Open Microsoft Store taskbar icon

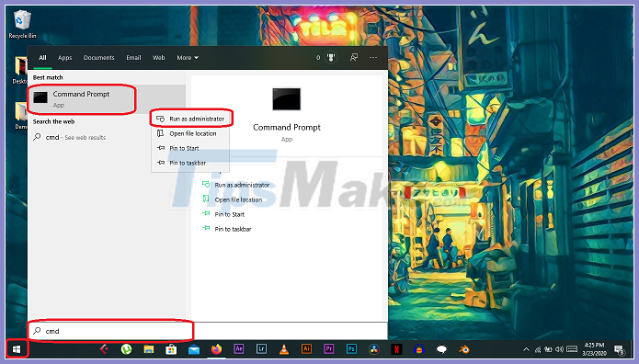pyautogui.click(x=171, y=349)
